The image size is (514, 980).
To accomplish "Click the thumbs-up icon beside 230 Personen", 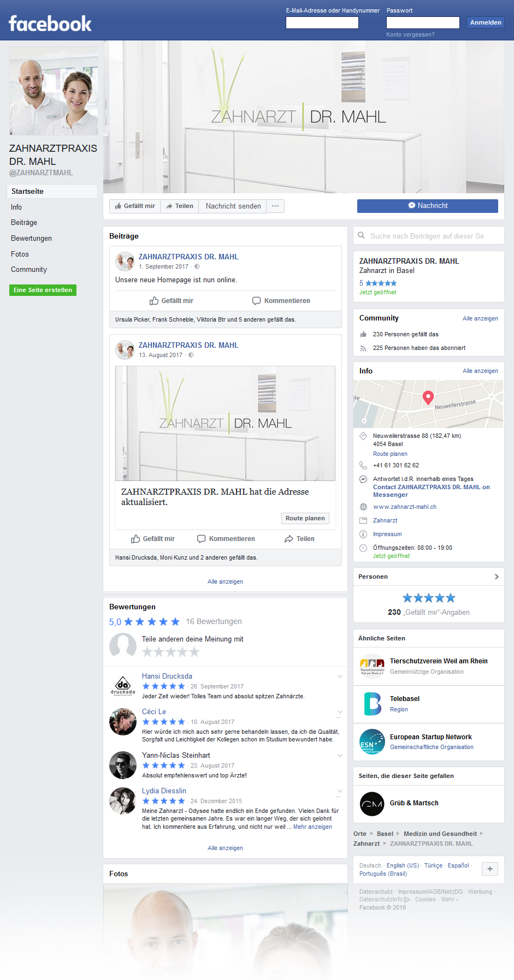I will (x=363, y=334).
